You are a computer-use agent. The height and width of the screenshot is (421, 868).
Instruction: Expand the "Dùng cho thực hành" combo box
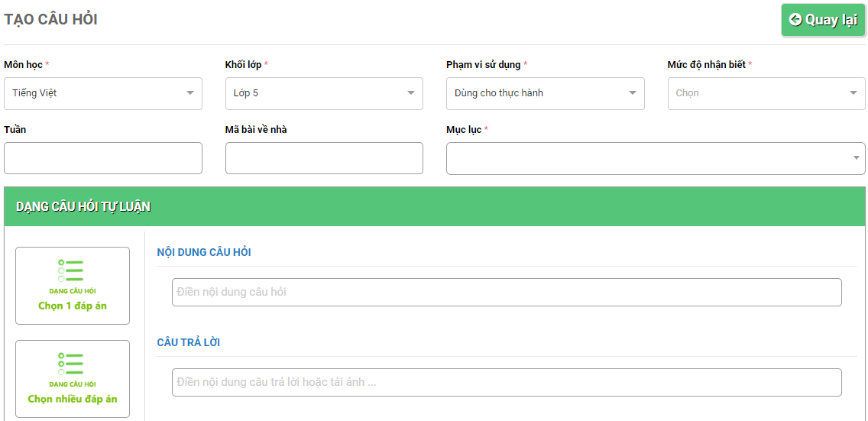click(538, 93)
